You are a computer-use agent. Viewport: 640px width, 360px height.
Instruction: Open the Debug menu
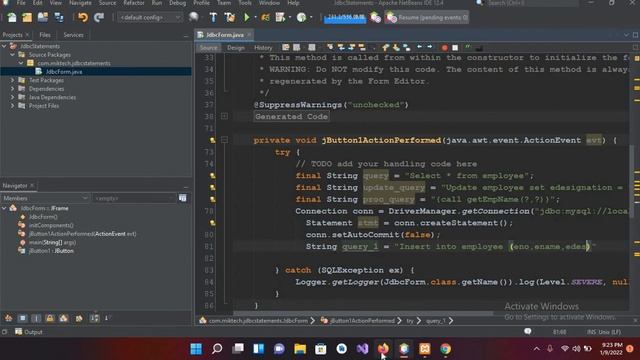click(x=178, y=3)
